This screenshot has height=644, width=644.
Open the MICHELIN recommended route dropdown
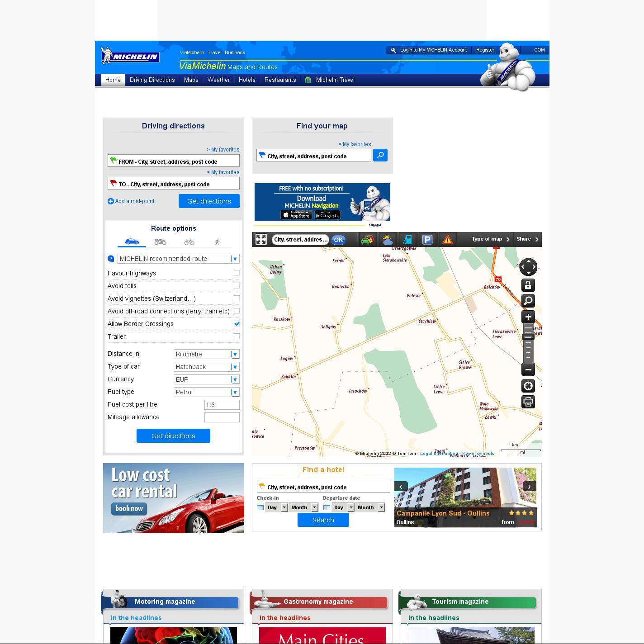pos(178,259)
